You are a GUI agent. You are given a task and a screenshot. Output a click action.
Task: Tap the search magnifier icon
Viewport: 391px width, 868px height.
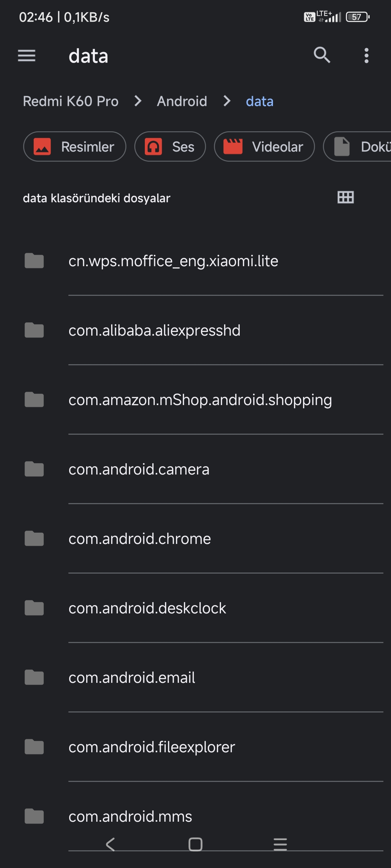tap(321, 55)
